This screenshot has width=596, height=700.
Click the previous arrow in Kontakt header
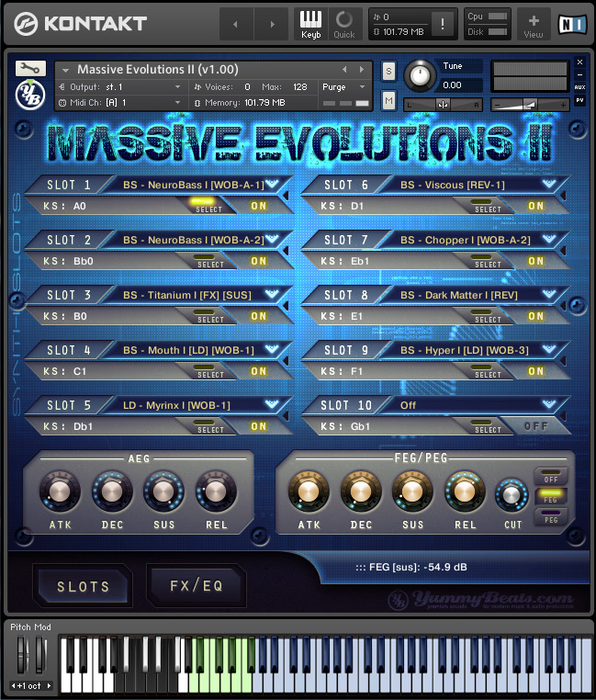[236, 24]
